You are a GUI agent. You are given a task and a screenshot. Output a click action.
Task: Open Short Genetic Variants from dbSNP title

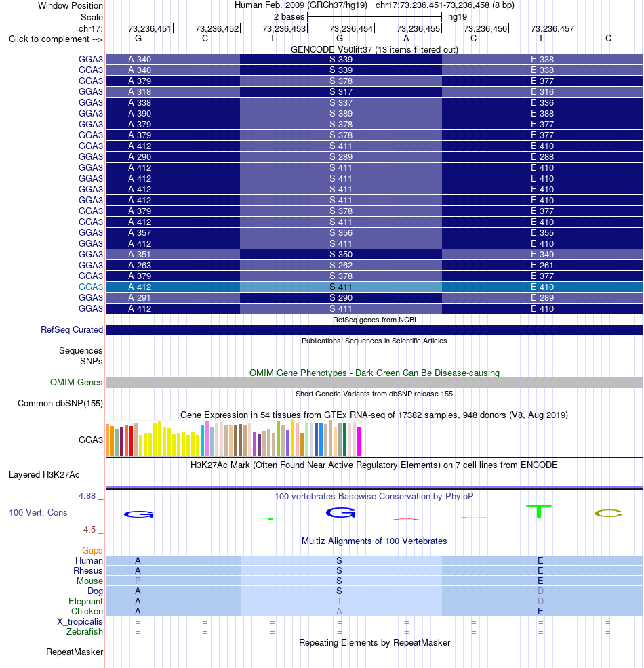pyautogui.click(x=374, y=394)
